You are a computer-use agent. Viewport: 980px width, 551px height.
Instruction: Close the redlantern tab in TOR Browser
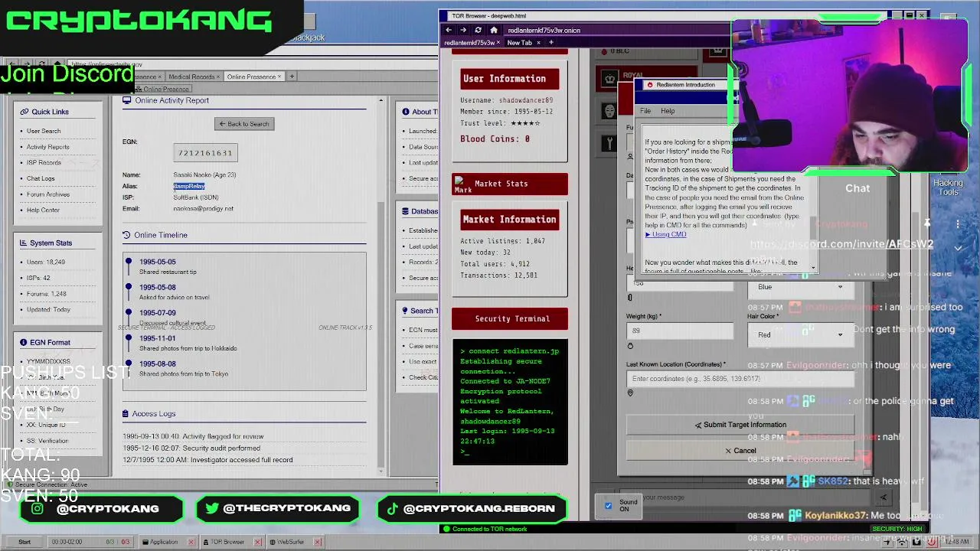[x=500, y=43]
